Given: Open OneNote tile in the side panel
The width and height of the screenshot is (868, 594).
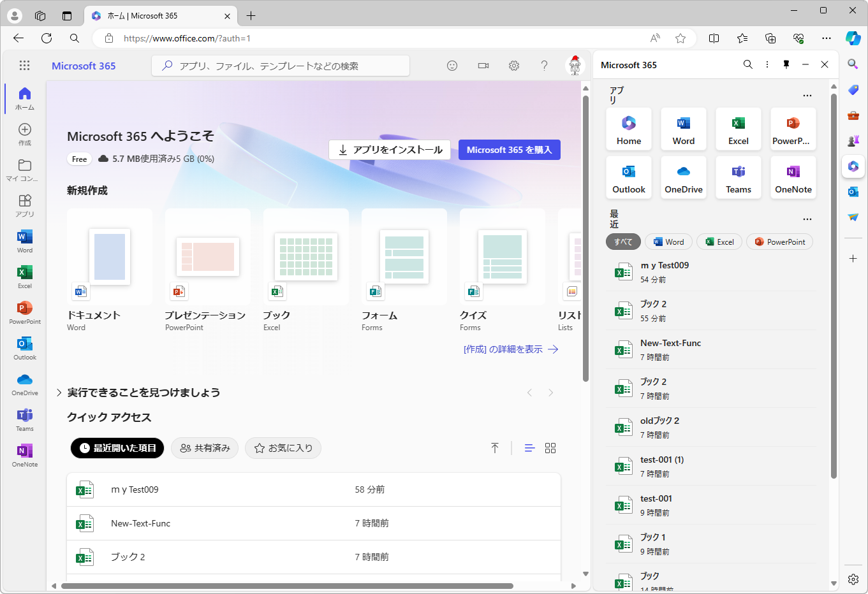Looking at the screenshot, I should coord(793,177).
